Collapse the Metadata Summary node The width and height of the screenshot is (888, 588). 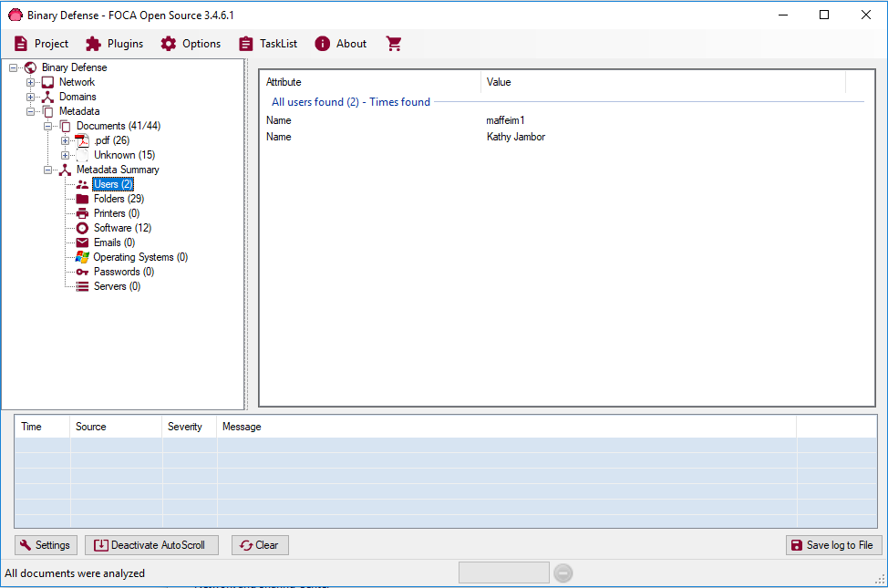pyautogui.click(x=48, y=170)
